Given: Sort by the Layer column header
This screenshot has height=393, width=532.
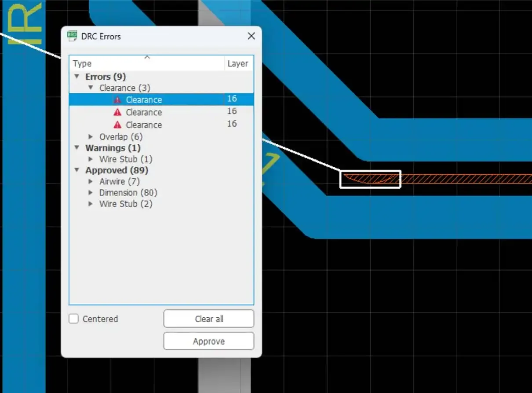Looking at the screenshot, I should 238,64.
